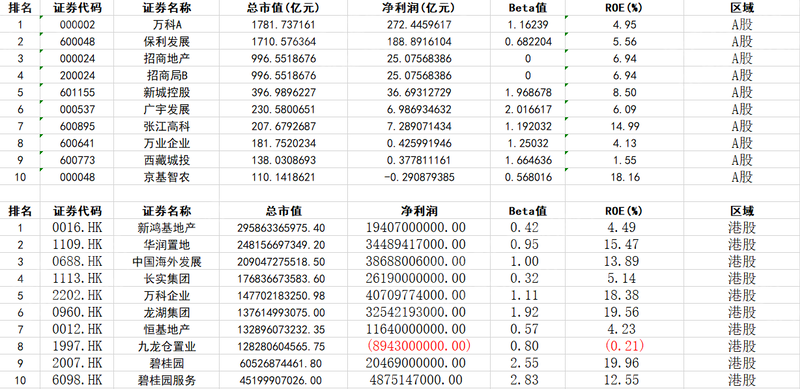Select code cell 1113.HK
Screen dimensions: 800x389
coord(77,278)
